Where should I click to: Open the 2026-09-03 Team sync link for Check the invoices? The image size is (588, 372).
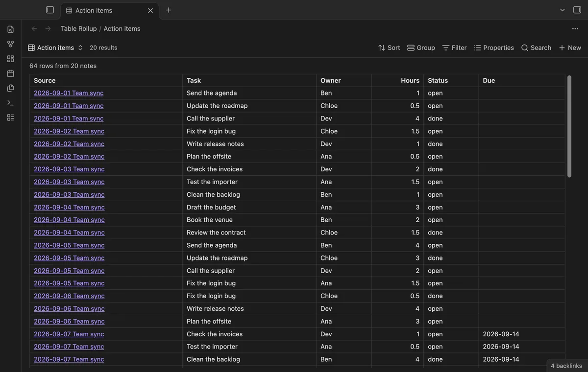pyautogui.click(x=69, y=169)
